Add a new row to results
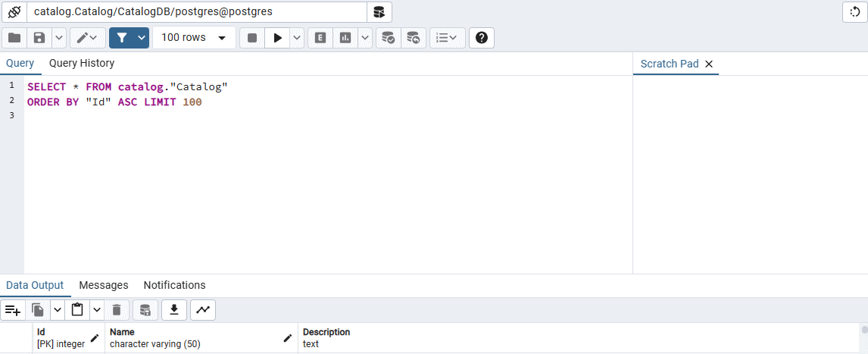Screen dimensions: 868x354 tap(13, 310)
